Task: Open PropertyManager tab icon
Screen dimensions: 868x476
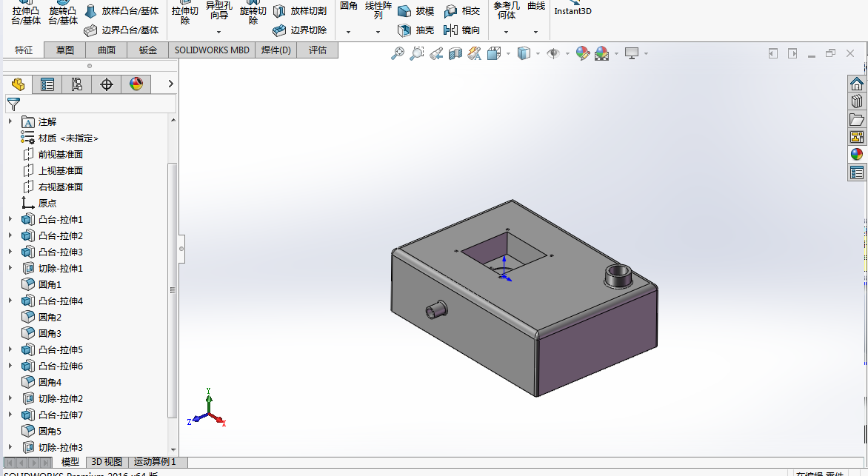Action: click(47, 84)
